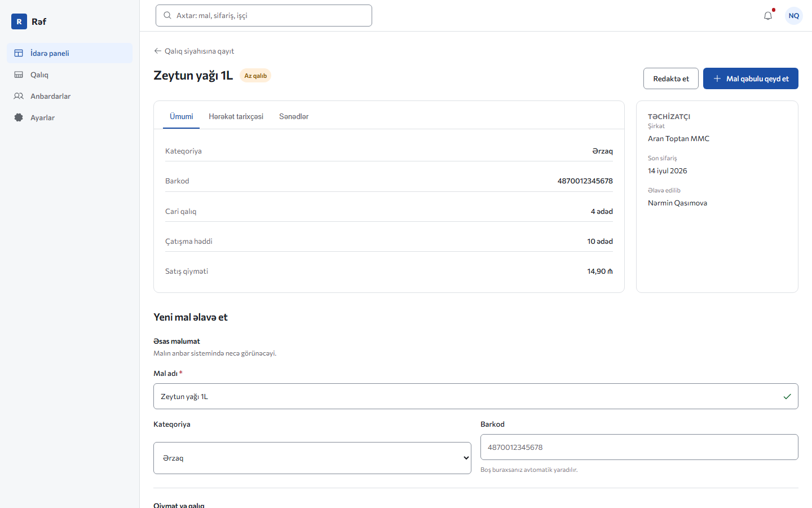This screenshot has height=508, width=812.
Task: Click the search magnifier icon
Action: (167, 15)
